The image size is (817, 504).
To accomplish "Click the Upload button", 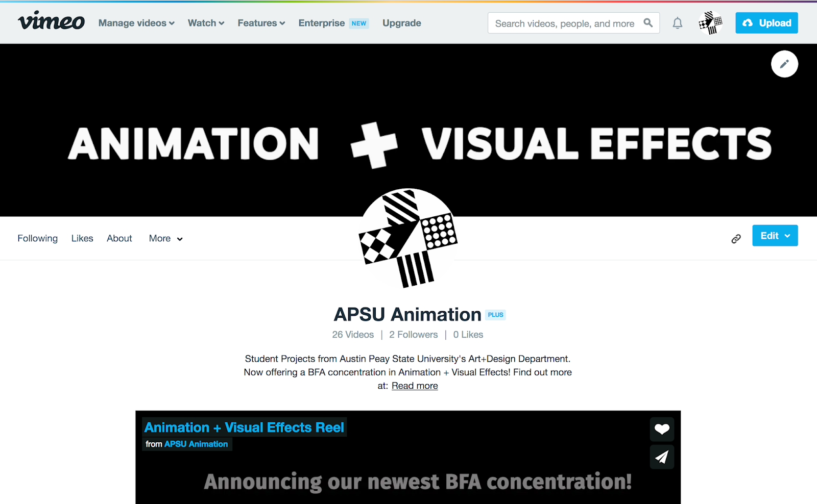I will [x=766, y=23].
